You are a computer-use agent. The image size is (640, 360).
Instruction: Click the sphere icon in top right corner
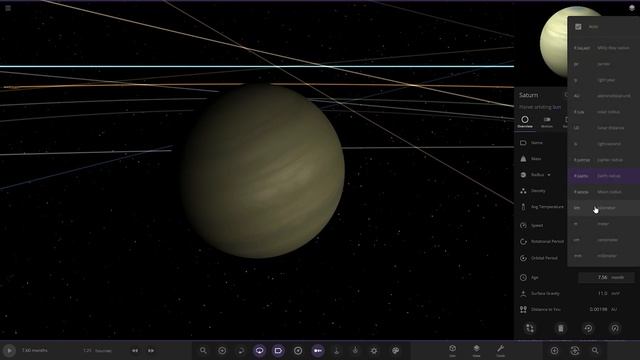click(632, 8)
